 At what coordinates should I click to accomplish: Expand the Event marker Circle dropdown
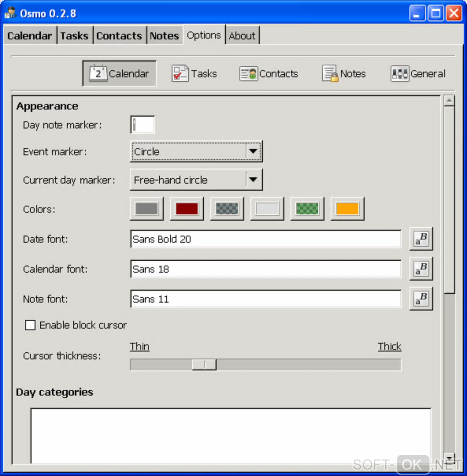pos(196,151)
